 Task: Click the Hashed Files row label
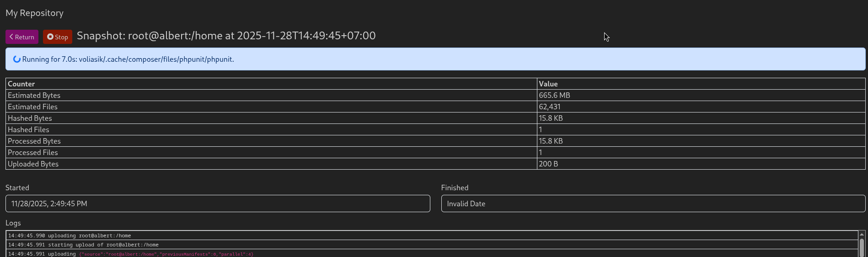[x=28, y=129]
